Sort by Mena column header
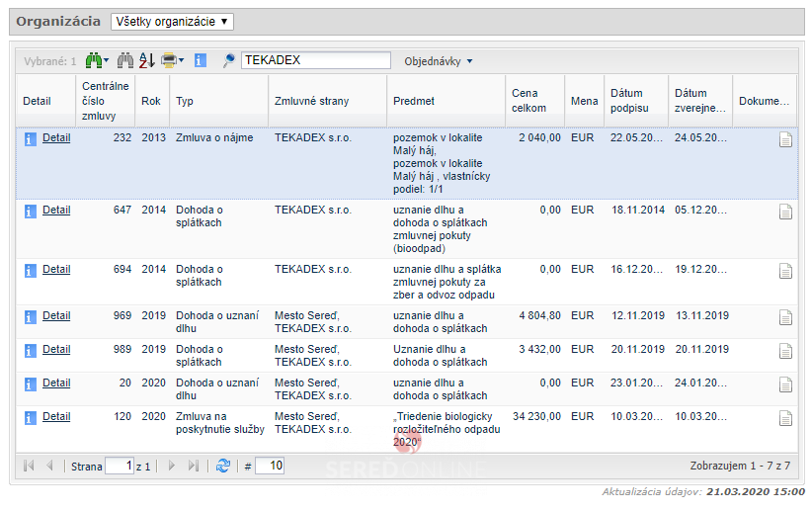Screen dimensions: 812x511 point(584,101)
